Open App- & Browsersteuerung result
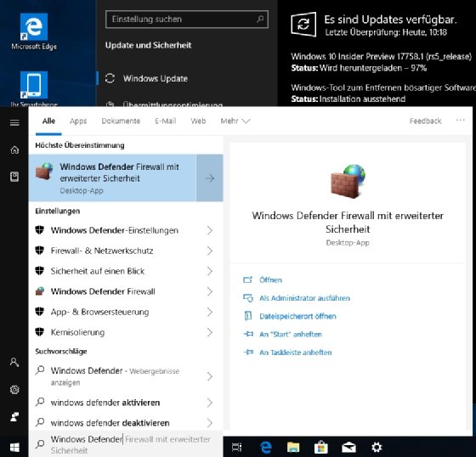 pyautogui.click(x=126, y=312)
